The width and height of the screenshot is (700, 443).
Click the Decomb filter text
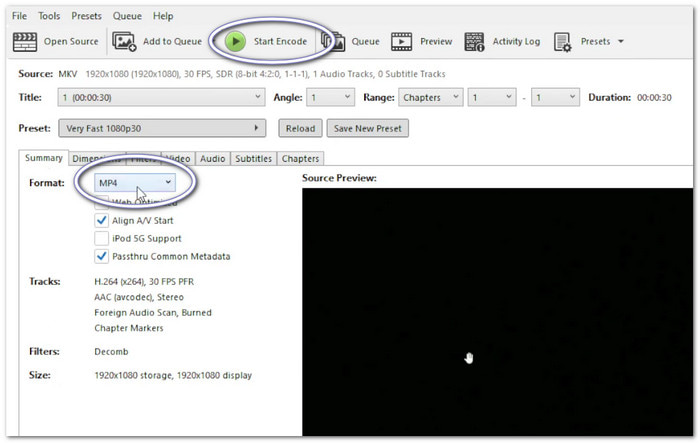[111, 351]
